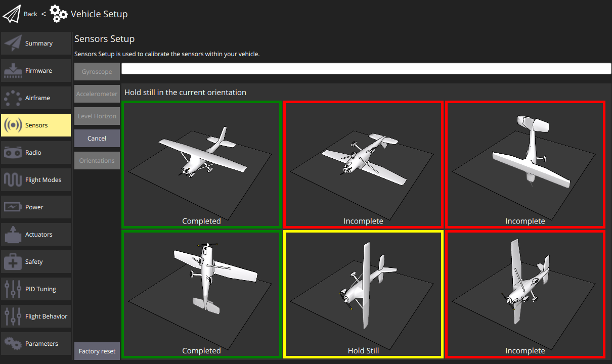Open the PID Tuning tab
Image resolution: width=612 pixels, height=364 pixels.
(x=36, y=289)
